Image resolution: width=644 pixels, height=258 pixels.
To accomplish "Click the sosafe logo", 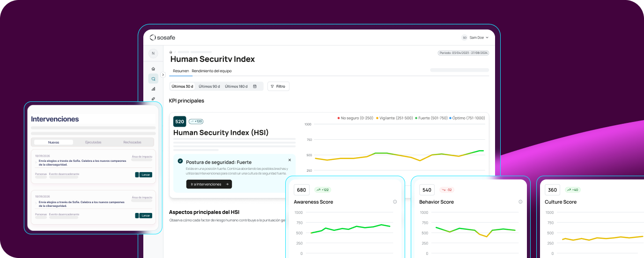I will pos(162,38).
